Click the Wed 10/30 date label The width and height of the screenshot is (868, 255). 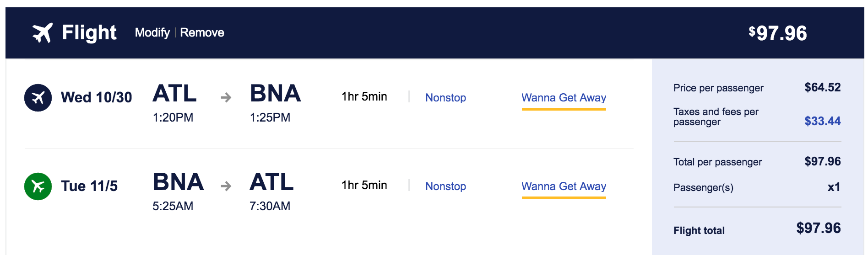click(96, 97)
